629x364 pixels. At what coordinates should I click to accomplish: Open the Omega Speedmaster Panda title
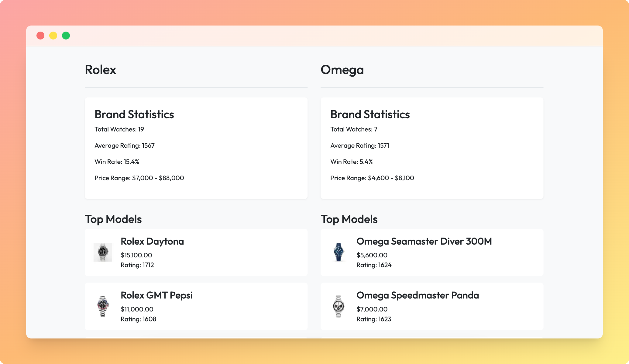[418, 295]
